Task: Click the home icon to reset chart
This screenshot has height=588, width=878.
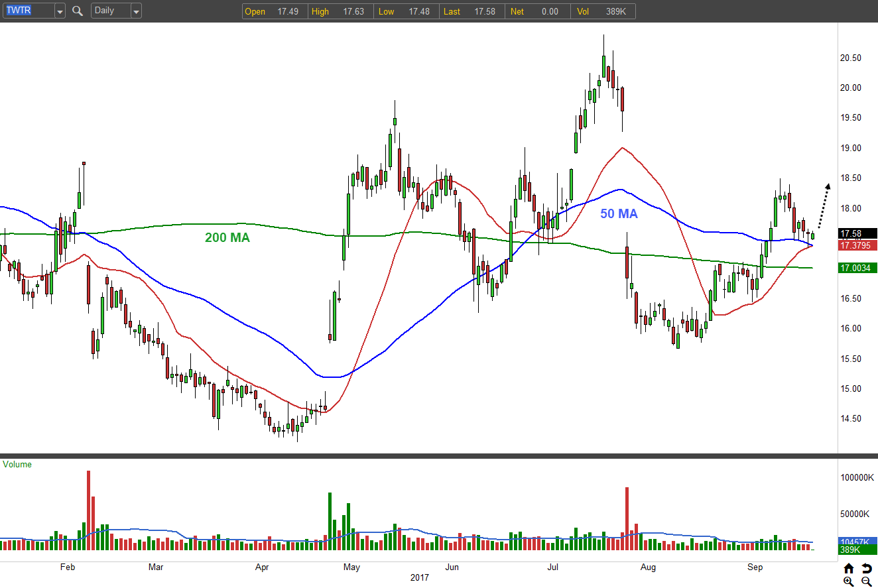Action: (849, 568)
